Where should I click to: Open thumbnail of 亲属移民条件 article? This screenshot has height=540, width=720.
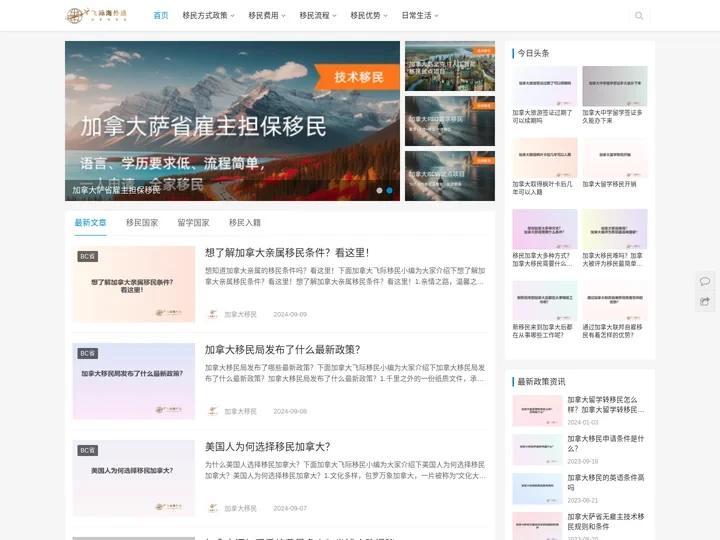134,284
